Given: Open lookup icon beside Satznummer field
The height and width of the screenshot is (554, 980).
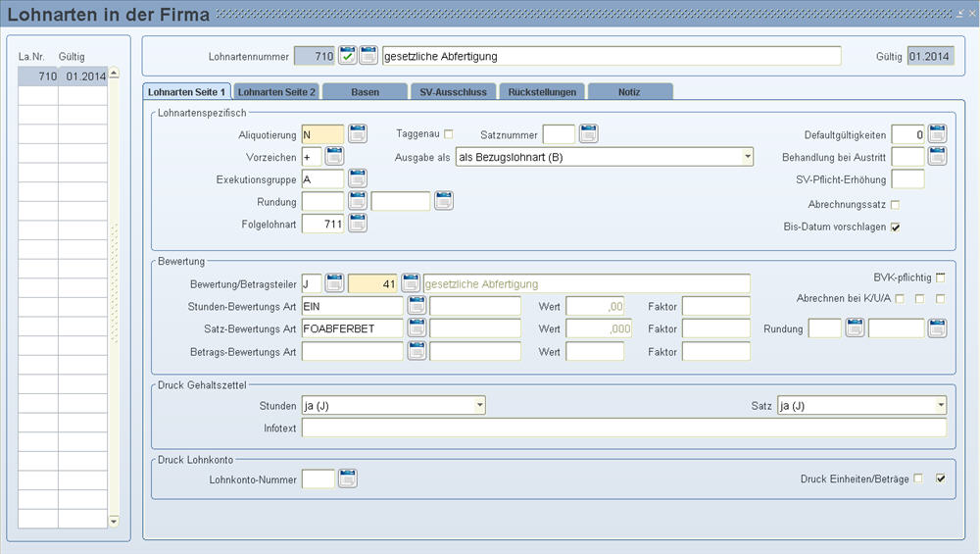Looking at the screenshot, I should (588, 133).
